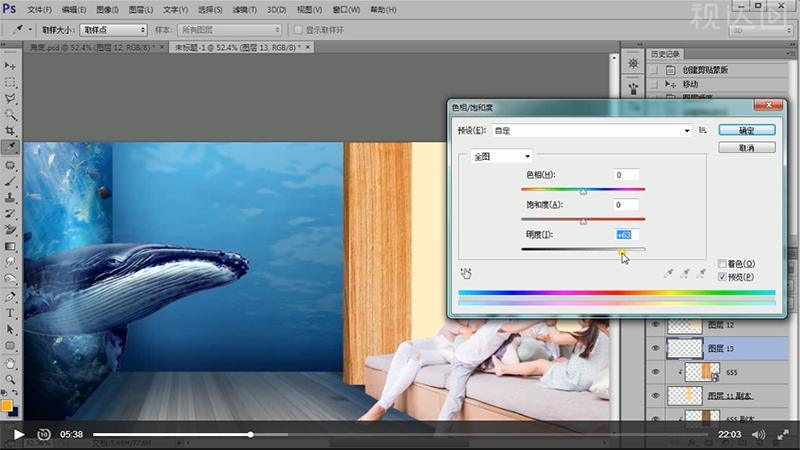The image size is (800, 450).
Task: Hide the 655 layer
Action: [x=656, y=372]
